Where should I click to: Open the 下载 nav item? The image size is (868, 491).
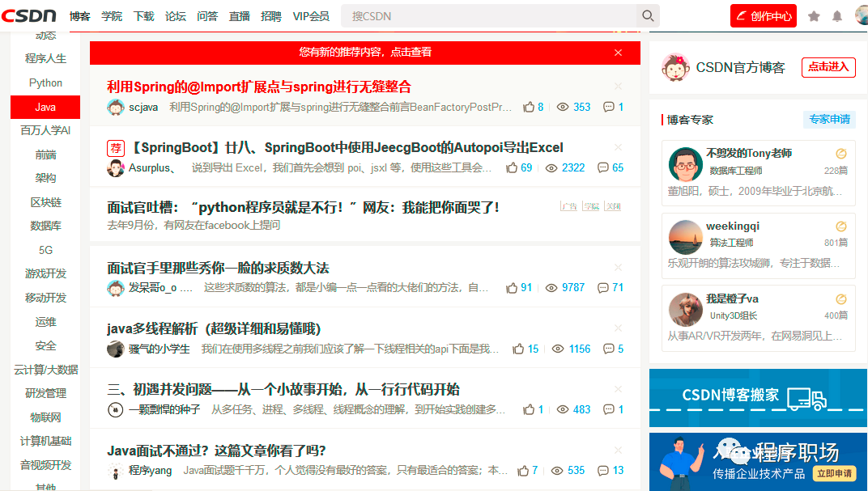click(144, 16)
